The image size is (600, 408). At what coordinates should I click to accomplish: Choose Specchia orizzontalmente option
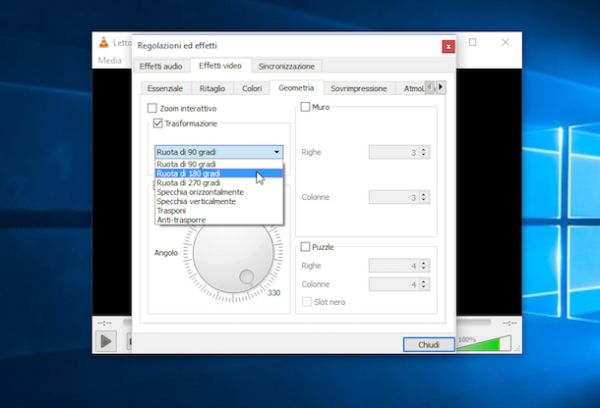[200, 192]
